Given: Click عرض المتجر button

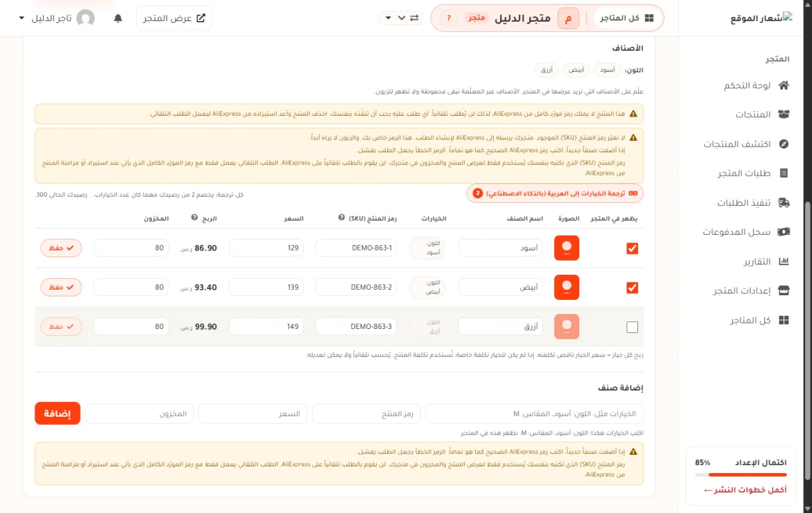Looking at the screenshot, I should 174,18.
